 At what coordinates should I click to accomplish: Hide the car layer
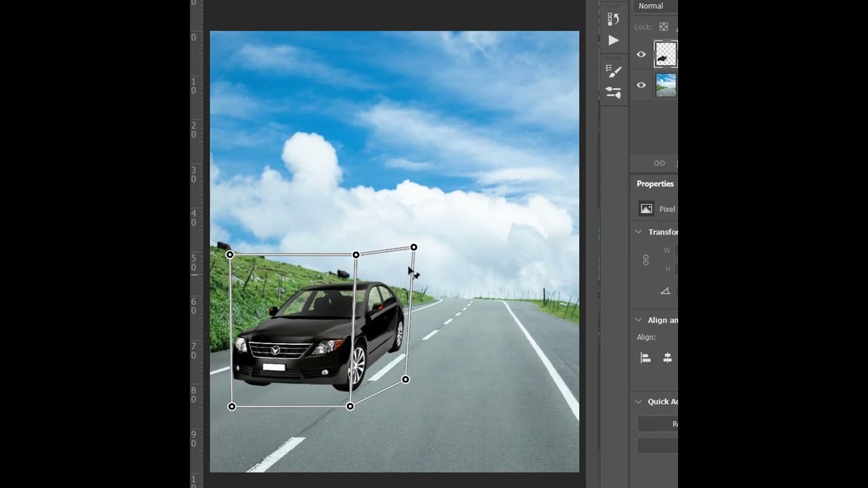641,54
